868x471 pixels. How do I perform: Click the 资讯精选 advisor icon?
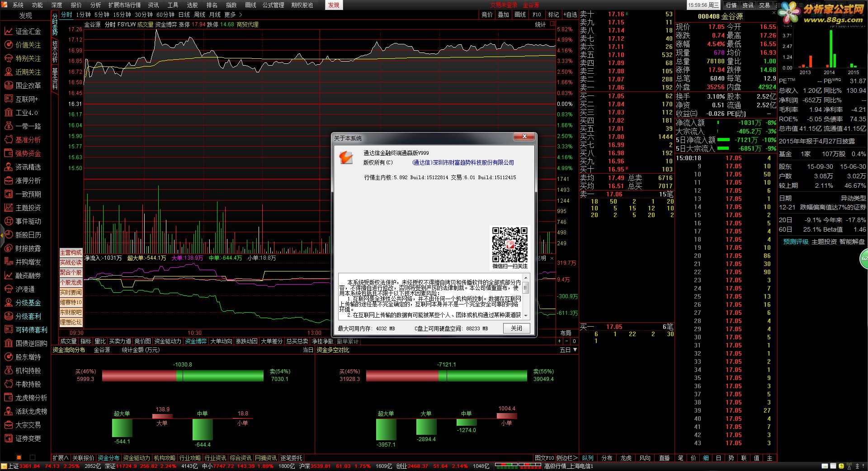[8, 167]
